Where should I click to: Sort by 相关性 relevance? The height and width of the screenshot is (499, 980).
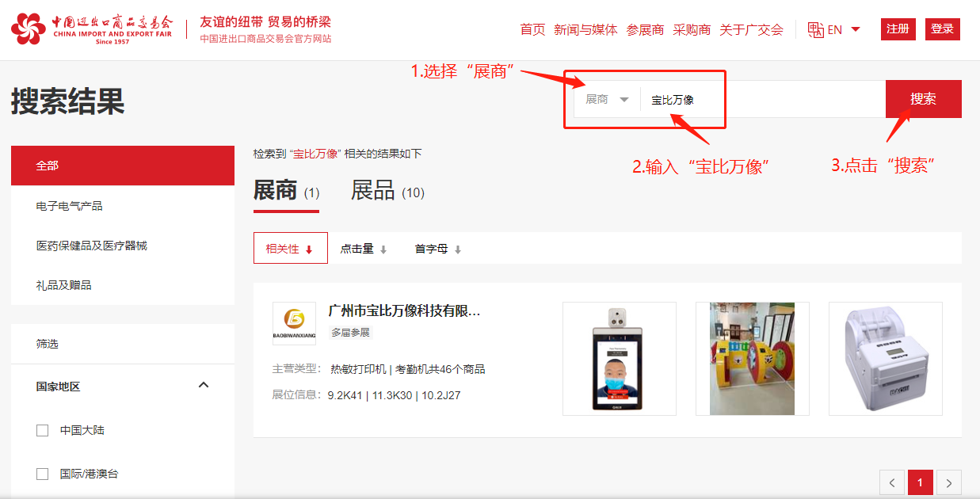click(289, 249)
